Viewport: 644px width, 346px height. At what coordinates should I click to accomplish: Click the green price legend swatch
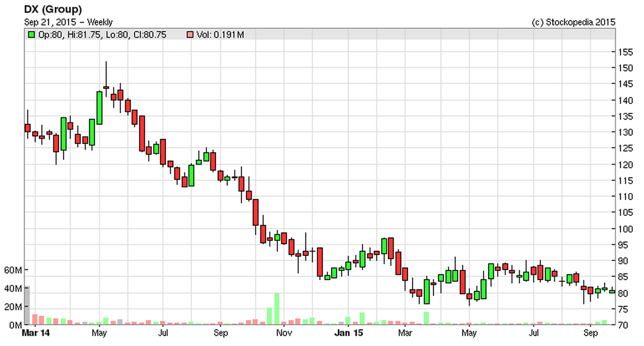(31, 35)
